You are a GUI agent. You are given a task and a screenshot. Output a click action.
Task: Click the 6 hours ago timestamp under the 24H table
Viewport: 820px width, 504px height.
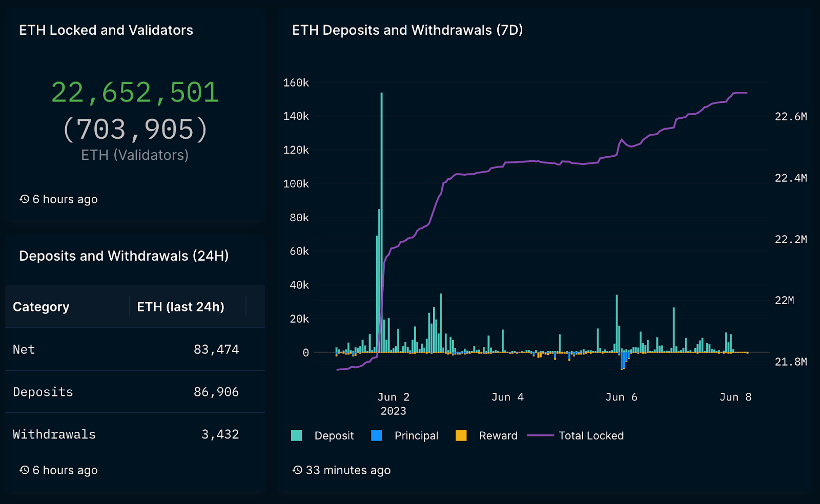click(x=65, y=470)
